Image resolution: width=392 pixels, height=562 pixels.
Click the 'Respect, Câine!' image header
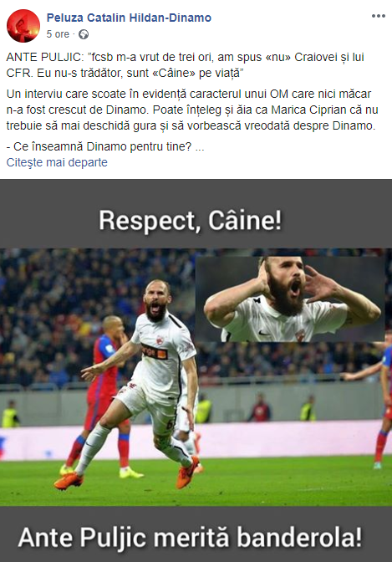pos(191,221)
